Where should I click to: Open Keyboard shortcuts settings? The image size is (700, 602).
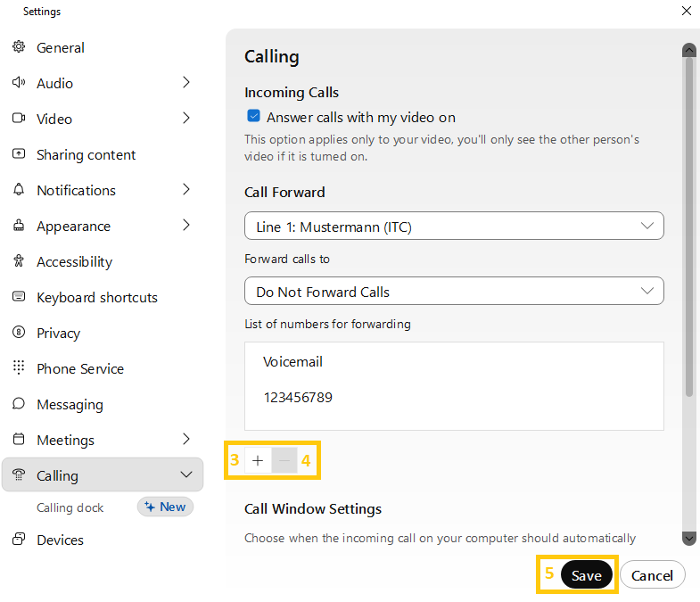96,297
